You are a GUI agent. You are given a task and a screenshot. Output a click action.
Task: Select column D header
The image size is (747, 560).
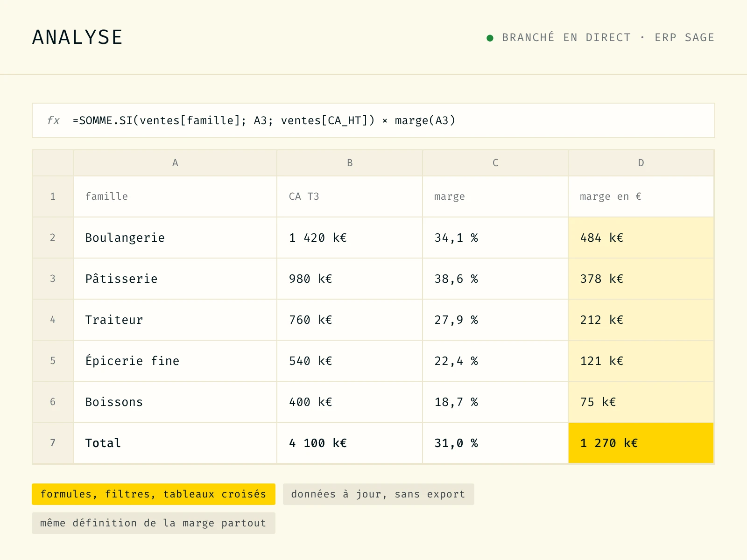pos(641,163)
